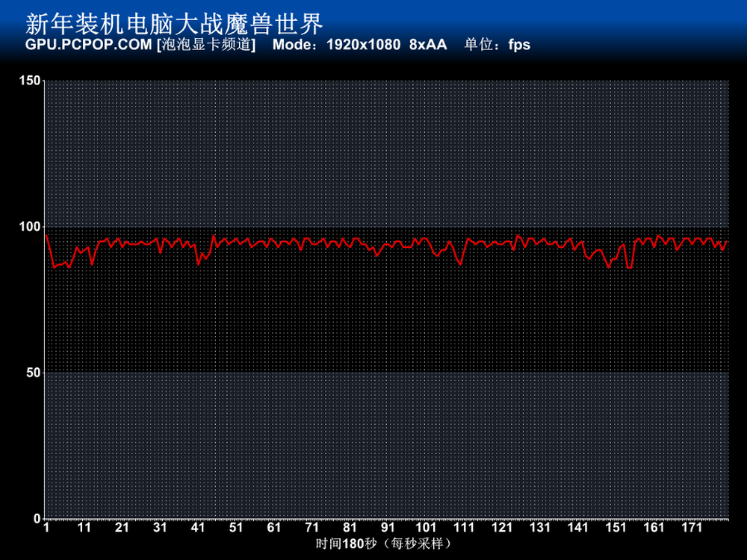Click the x-axis tick label 151
The width and height of the screenshot is (747, 560).
pos(616,528)
